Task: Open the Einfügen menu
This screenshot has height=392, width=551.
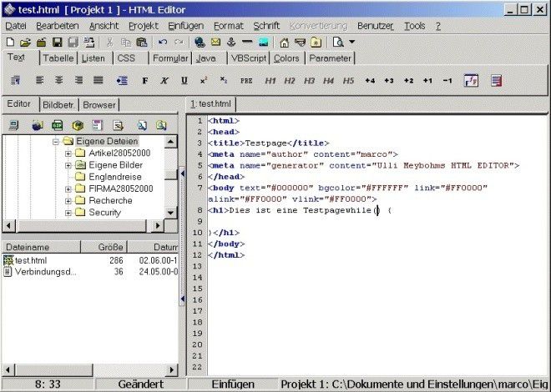Action: (185, 26)
